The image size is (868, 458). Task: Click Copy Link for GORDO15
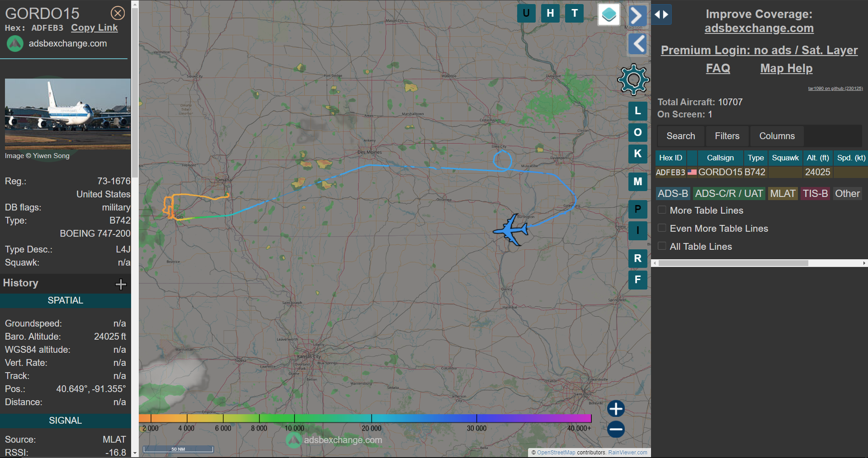point(94,28)
